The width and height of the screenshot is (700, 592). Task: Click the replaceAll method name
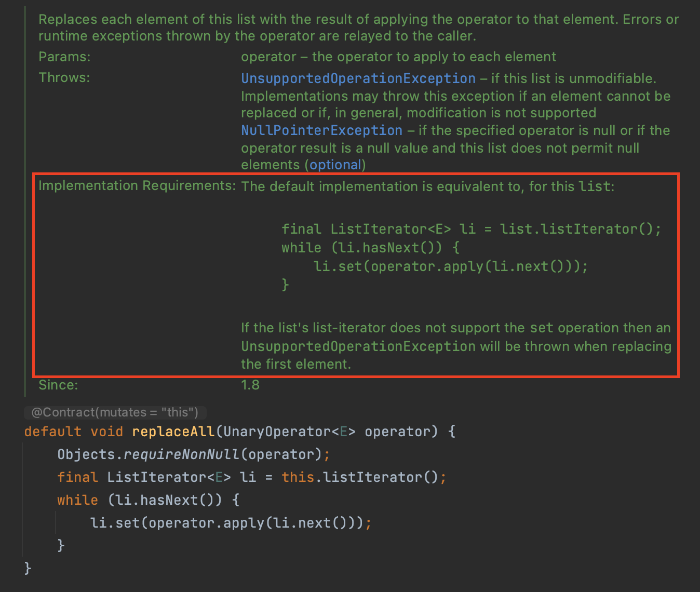point(173,432)
